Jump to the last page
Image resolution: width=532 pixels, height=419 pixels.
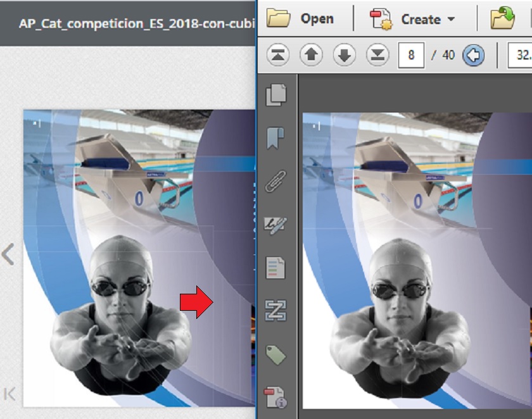[x=377, y=55]
